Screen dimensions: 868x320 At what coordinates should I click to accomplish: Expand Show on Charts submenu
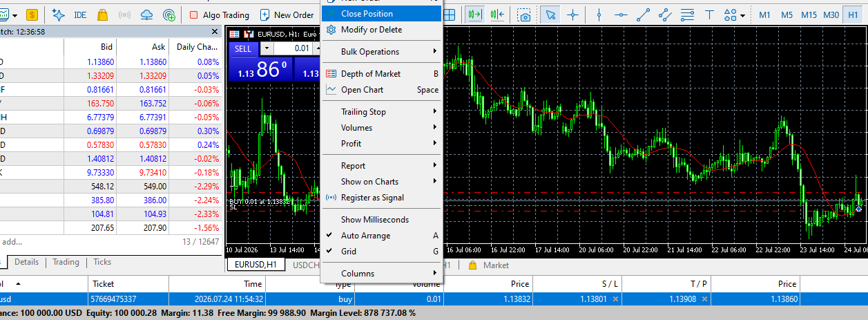(x=382, y=182)
